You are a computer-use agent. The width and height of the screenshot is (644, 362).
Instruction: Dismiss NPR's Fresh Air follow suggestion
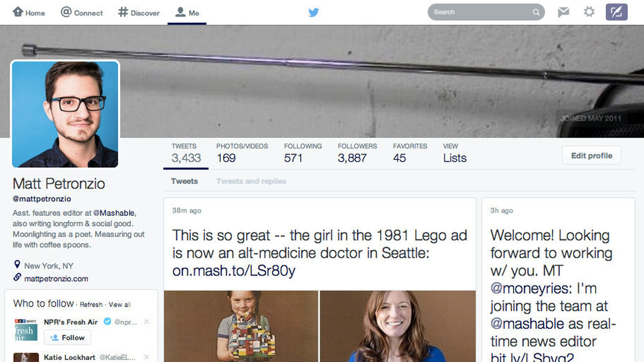tap(147, 322)
